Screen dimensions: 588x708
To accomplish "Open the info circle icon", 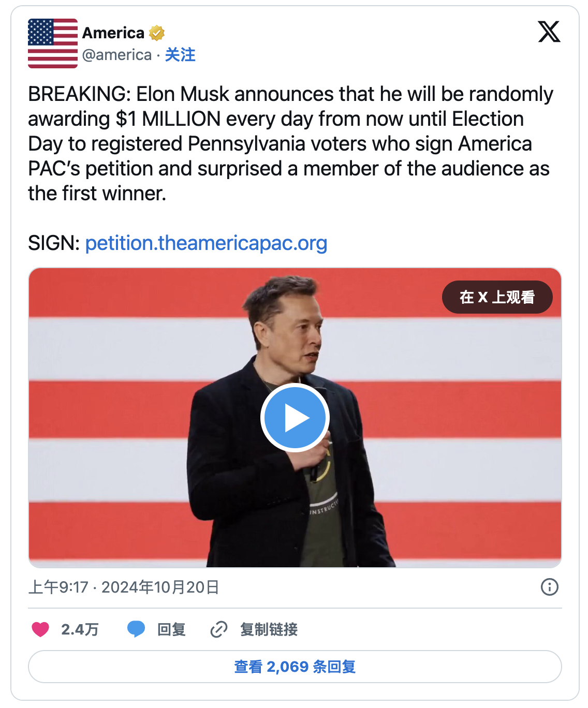I will [x=549, y=587].
